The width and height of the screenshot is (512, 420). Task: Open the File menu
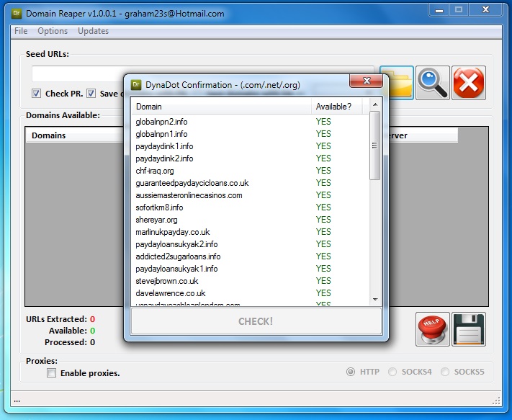point(21,31)
